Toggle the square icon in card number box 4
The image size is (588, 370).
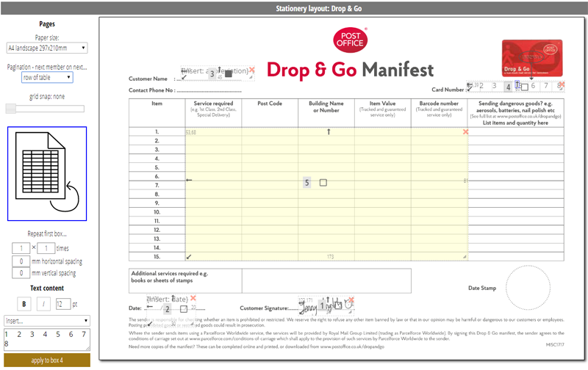click(525, 87)
